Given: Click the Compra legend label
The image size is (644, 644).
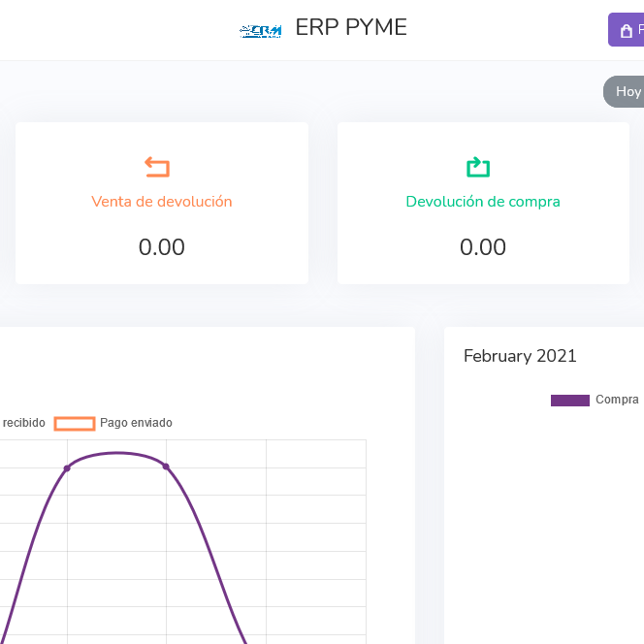Looking at the screenshot, I should (617, 400).
